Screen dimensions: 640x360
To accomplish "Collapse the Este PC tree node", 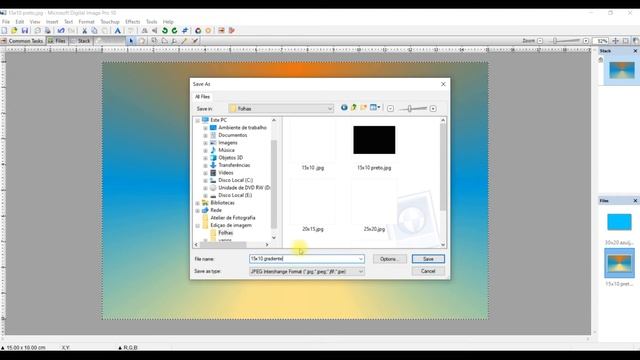I will pyautogui.click(x=198, y=120).
